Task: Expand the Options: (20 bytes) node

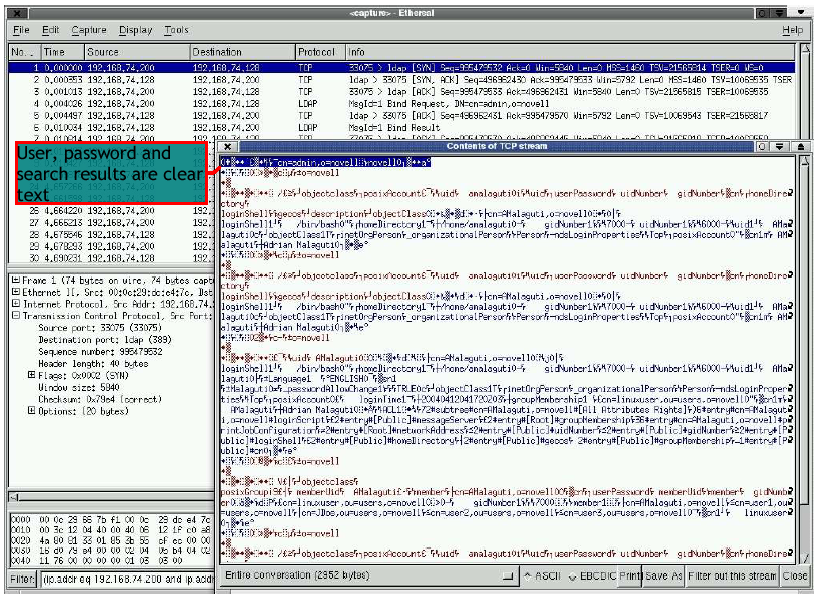Action: (32, 411)
